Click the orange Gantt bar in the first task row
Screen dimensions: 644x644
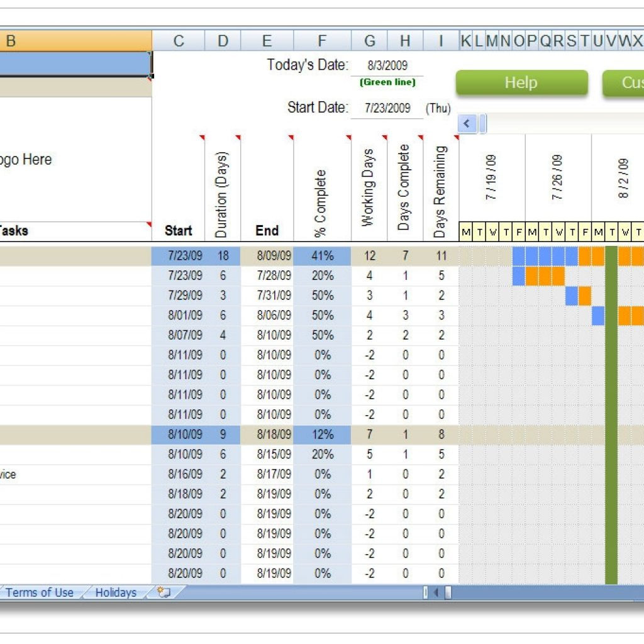pos(589,256)
